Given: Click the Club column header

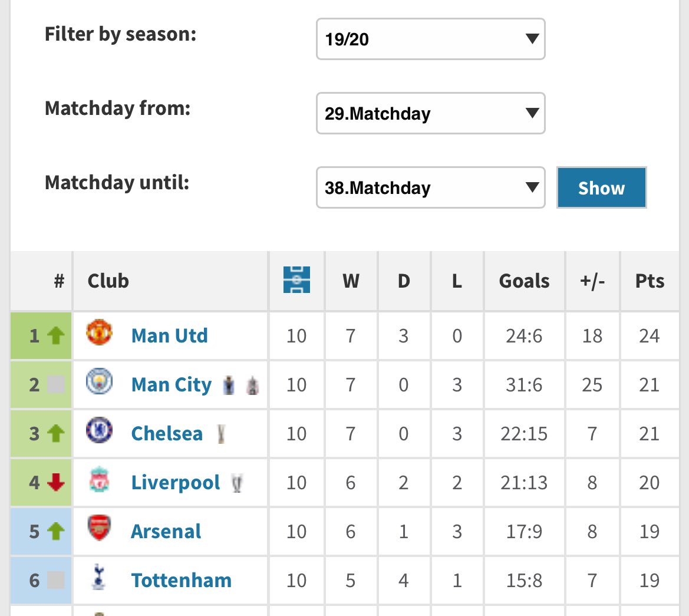Looking at the screenshot, I should coord(108,281).
